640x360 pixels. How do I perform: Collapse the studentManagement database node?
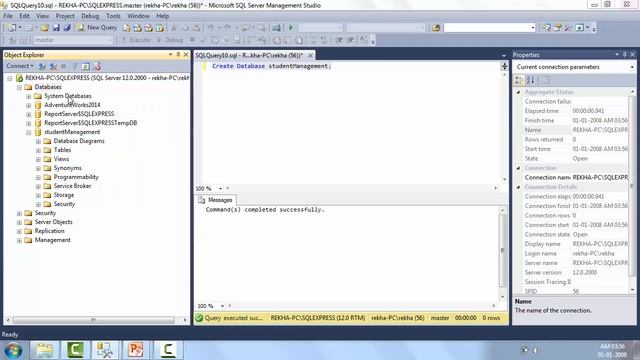(x=29, y=132)
